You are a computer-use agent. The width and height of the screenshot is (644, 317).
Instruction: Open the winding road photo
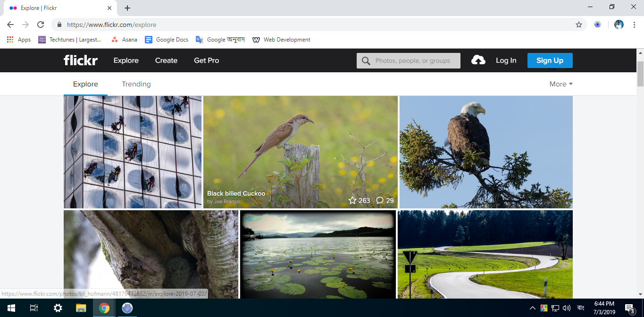point(485,254)
